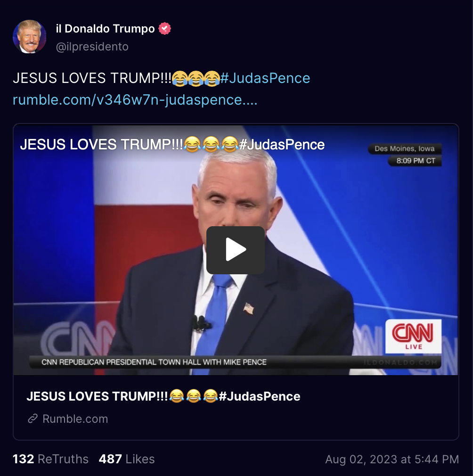Screen dimensions: 473x476
Task: Open the @ilpresidento handle
Action: pyautogui.click(x=92, y=47)
